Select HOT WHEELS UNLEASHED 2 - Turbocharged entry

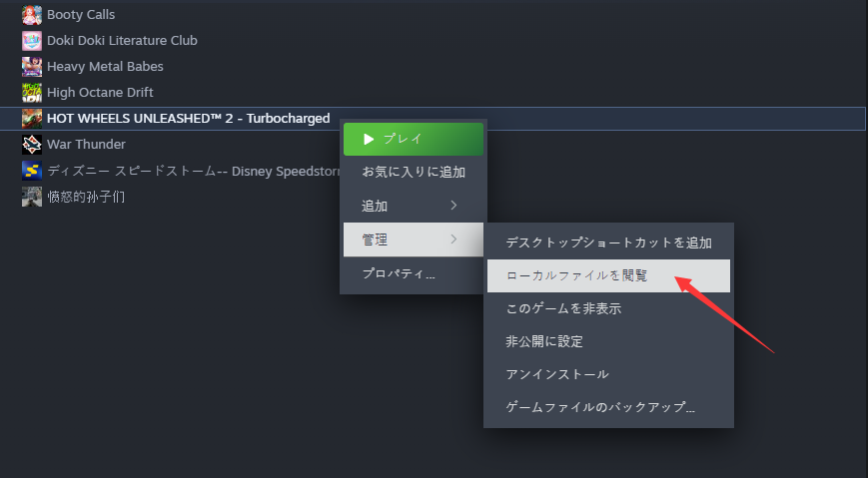(x=433, y=119)
